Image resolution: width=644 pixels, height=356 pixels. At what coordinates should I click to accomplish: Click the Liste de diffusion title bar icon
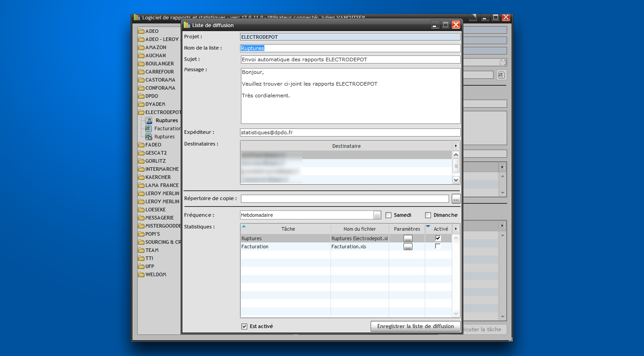point(187,25)
